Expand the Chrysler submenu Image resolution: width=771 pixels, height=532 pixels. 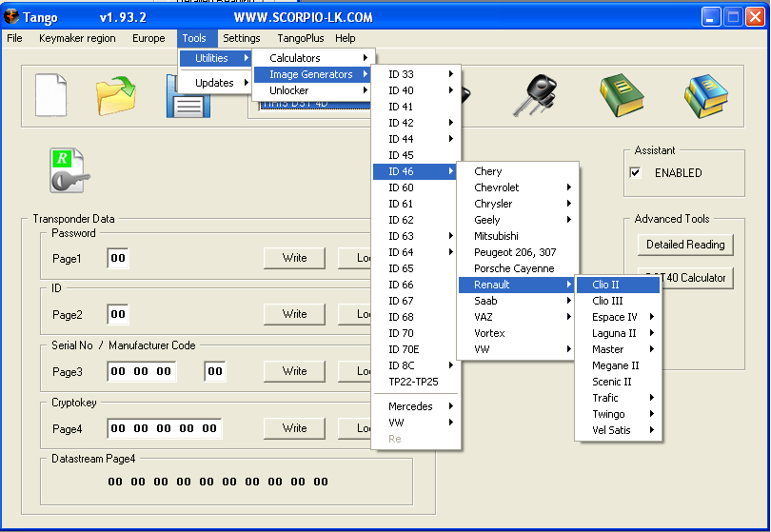(x=517, y=204)
